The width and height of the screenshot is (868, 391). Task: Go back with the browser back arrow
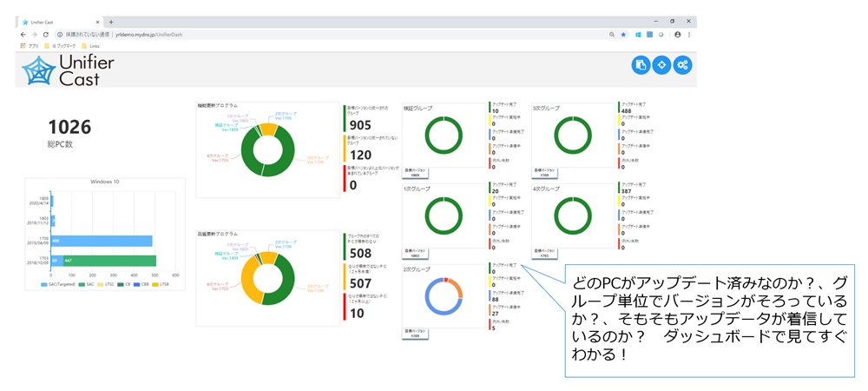pos(23,35)
